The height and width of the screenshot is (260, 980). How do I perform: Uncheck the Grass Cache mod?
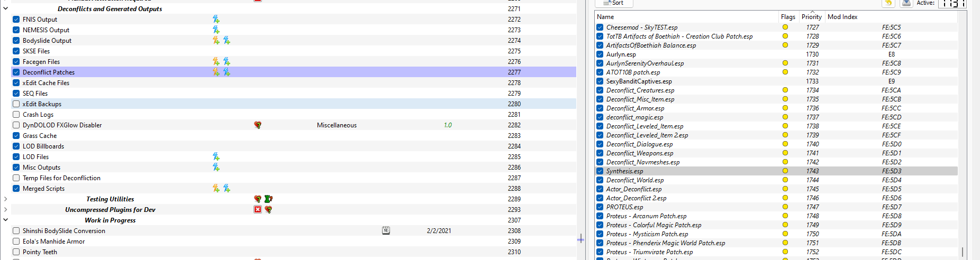[16, 136]
